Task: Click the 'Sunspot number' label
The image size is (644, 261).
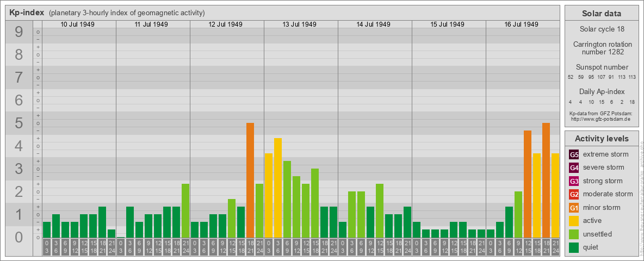Action: point(602,67)
